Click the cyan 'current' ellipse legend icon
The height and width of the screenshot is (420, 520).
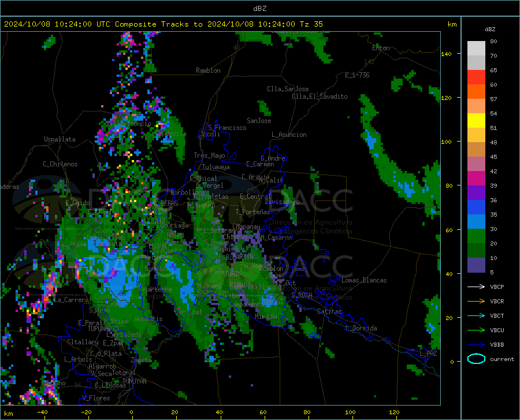(476, 359)
